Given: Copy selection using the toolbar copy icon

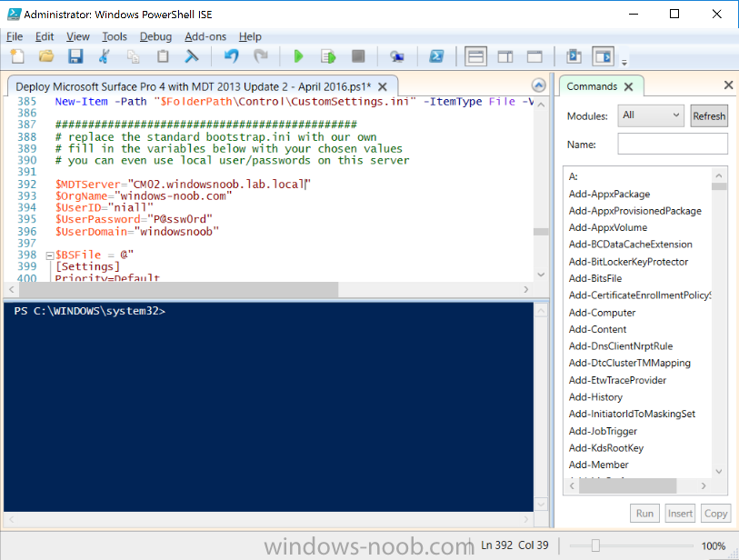Looking at the screenshot, I should click(134, 56).
